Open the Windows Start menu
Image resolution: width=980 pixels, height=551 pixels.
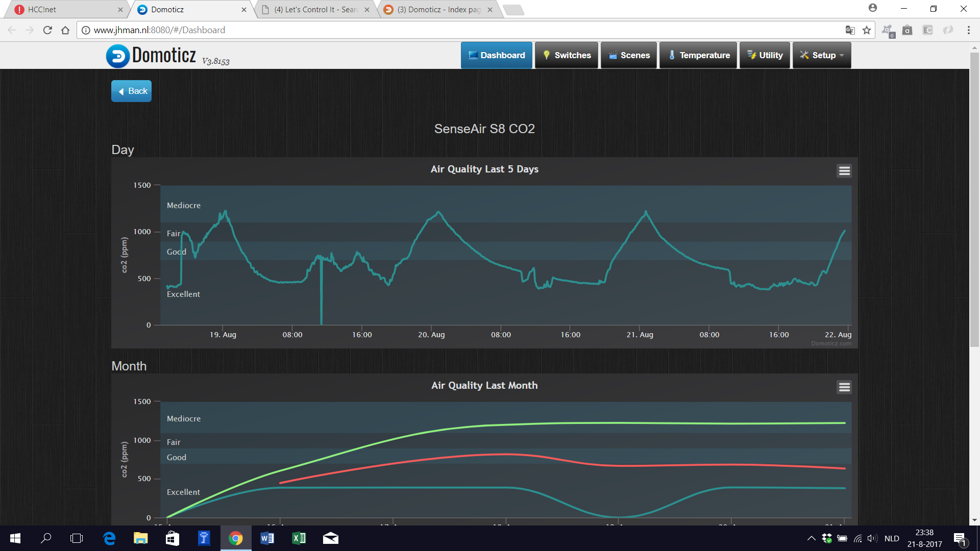pos(15,538)
